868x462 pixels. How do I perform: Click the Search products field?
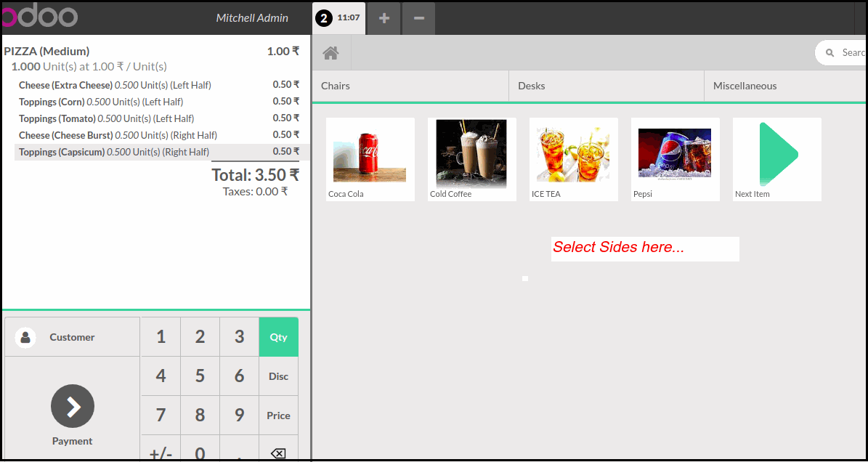(841, 52)
